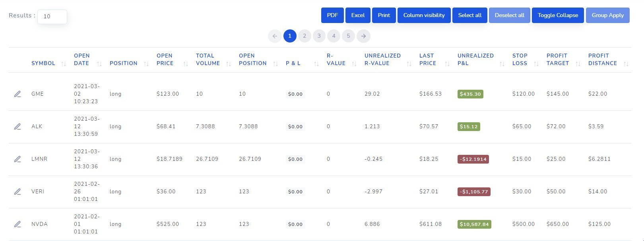Edit the NVDA row with pencil icon
The image size is (644, 241).
click(17, 224)
